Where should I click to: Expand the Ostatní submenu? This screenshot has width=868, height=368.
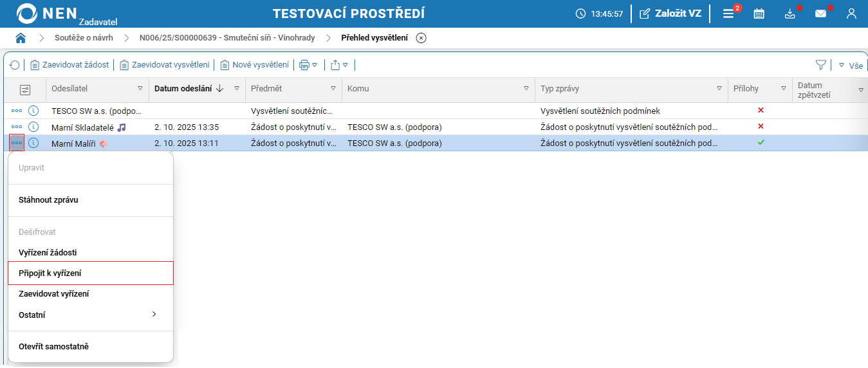click(153, 315)
